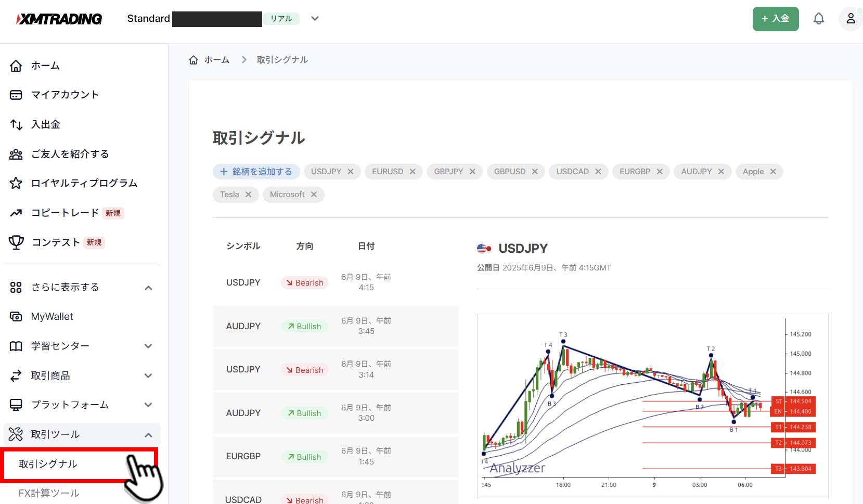Select EURGBP Bullish signal row
The height and width of the screenshot is (504, 863).
[336, 456]
